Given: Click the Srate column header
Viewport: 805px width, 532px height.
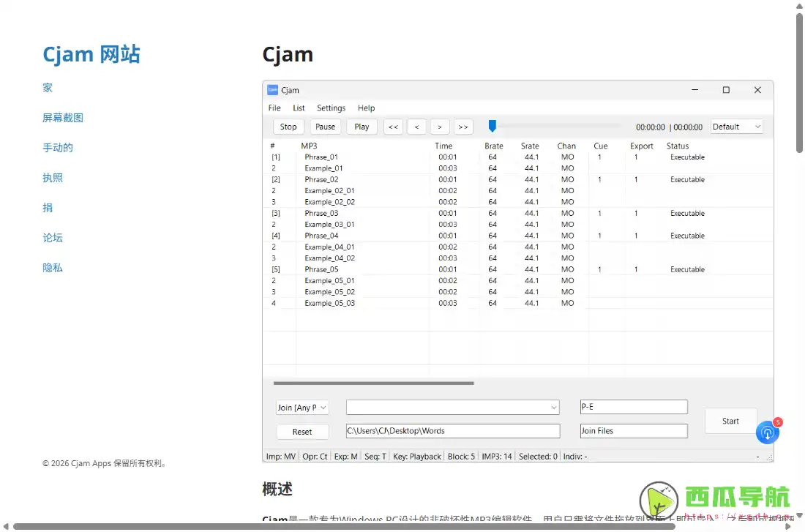Looking at the screenshot, I should [x=530, y=146].
